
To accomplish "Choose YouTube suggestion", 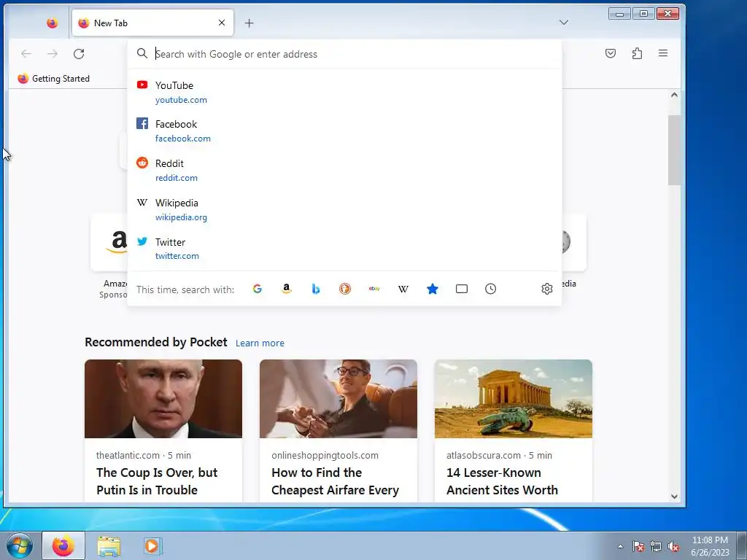I will point(344,92).
